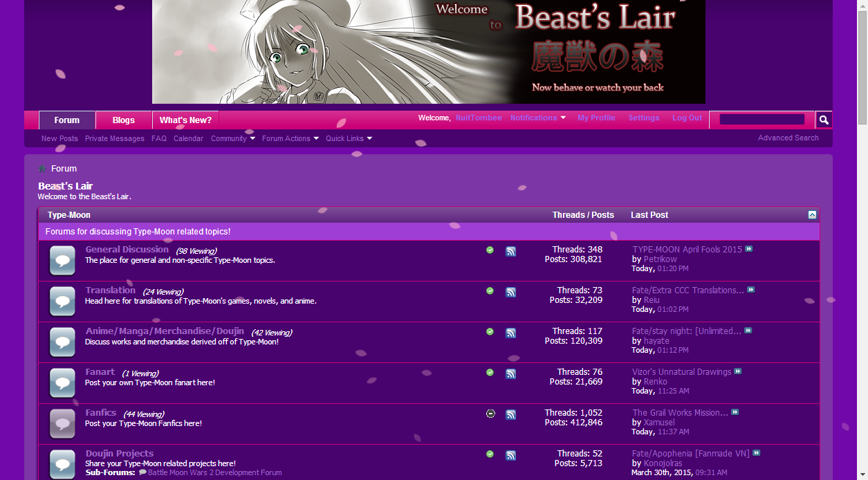Open Translation forum RSS feed icon
The width and height of the screenshot is (868, 480).
(510, 293)
